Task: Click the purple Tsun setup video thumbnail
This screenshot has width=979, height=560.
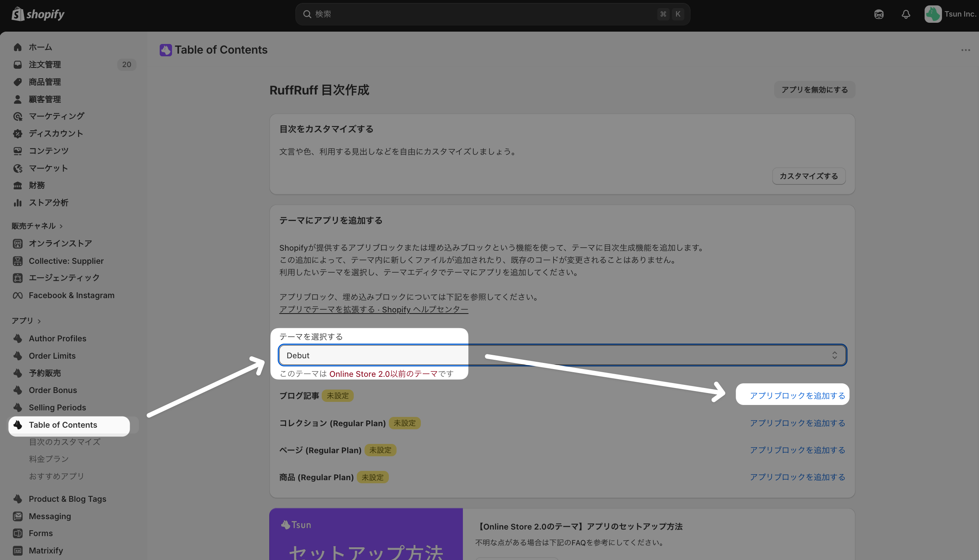Action: pos(366,534)
